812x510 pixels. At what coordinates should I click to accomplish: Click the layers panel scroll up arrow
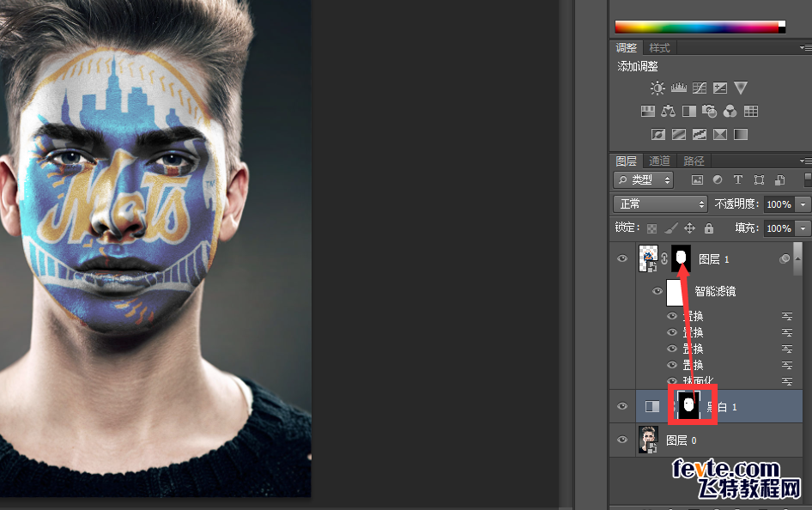(798, 258)
